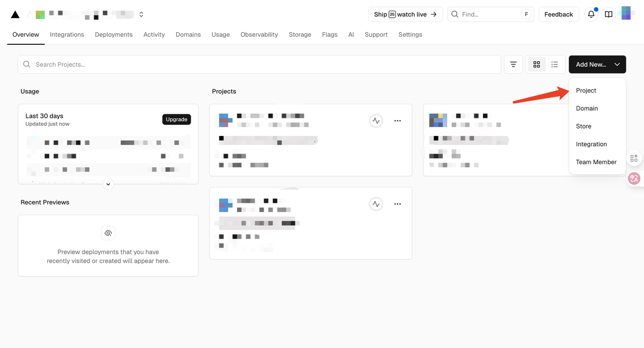This screenshot has height=348, width=644.
Task: Open the notifications bell
Action: pyautogui.click(x=591, y=15)
